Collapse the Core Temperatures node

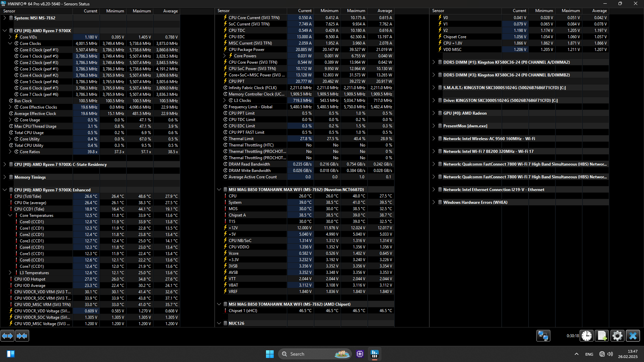coord(10,216)
